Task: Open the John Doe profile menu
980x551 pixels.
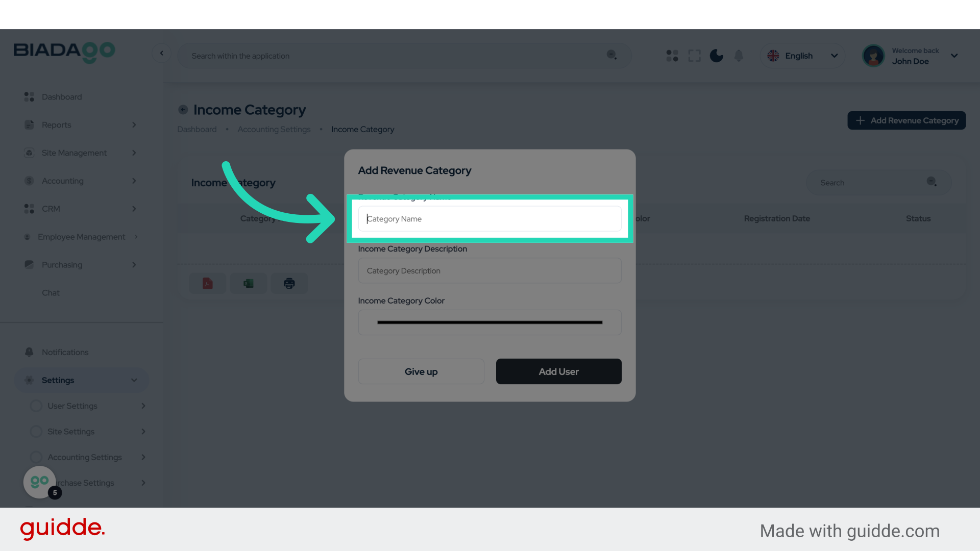Action: pos(911,56)
